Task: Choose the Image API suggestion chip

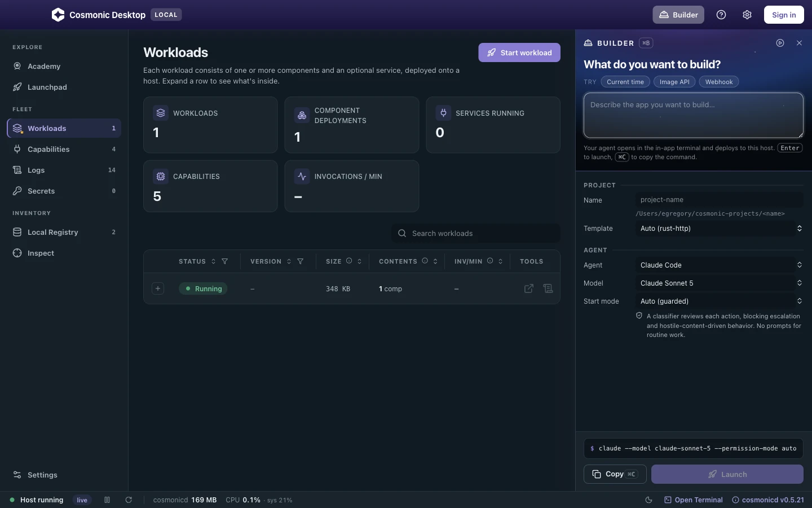Action: click(674, 82)
